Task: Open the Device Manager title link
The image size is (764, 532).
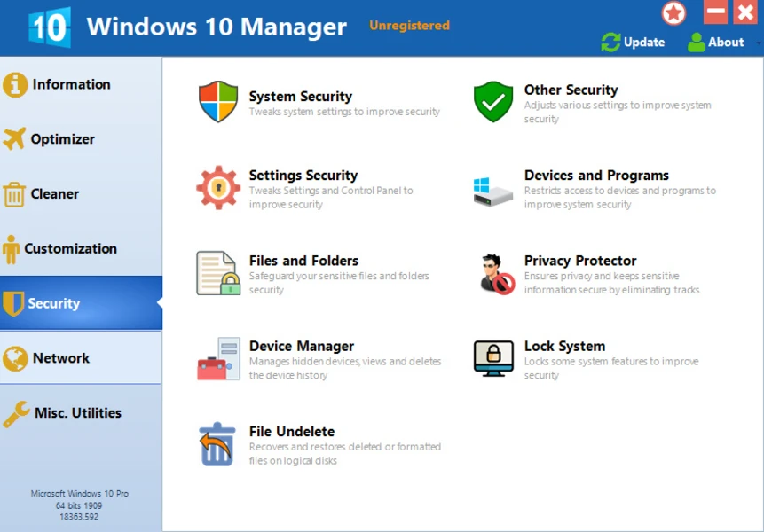Action: [302, 346]
